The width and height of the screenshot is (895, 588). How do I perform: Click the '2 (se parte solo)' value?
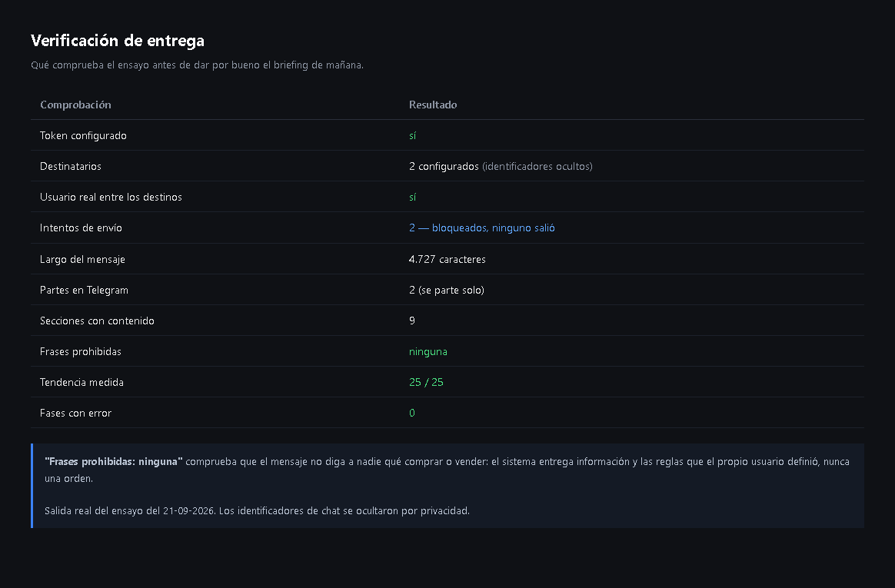[x=447, y=291]
